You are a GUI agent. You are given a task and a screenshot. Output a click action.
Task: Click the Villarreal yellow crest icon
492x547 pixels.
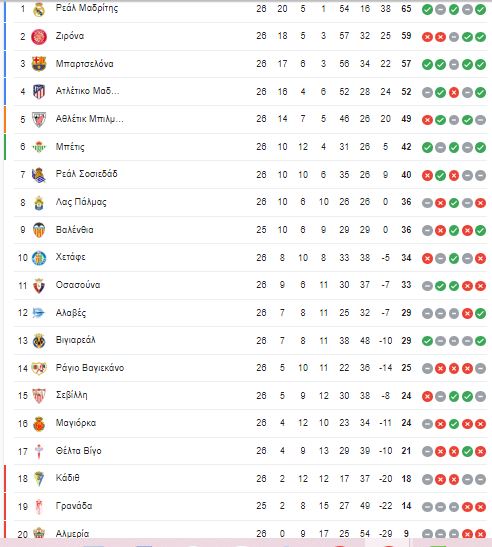pyautogui.click(x=39, y=341)
